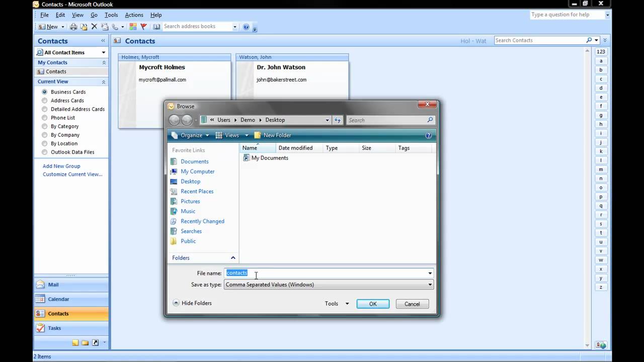Select By Location view option
644x362 pixels.
60,143
